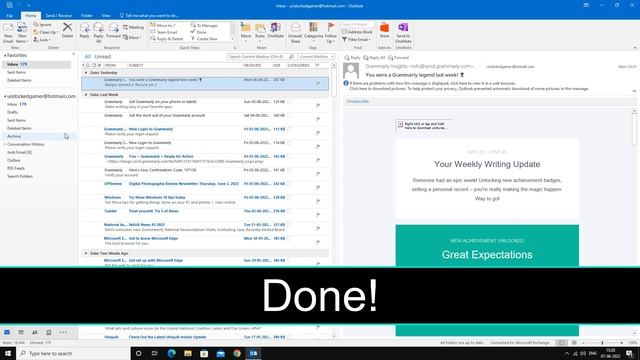This screenshot has width=640, height=360.
Task: Select Inbox under Favorites
Action: click(37, 64)
